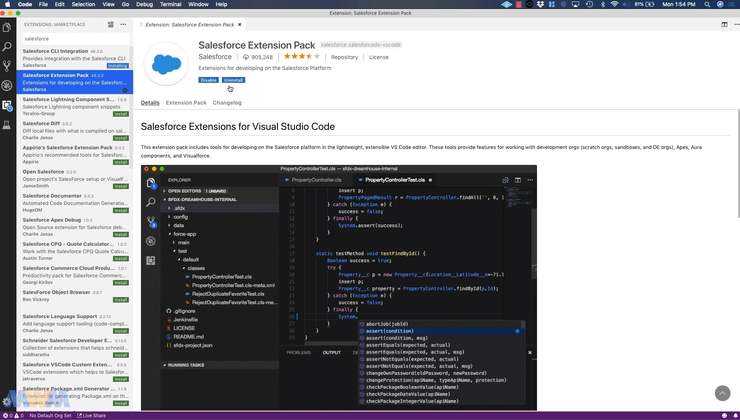
Task: Close the Extension: Salesforce Extension Pack tab
Action: (240, 25)
